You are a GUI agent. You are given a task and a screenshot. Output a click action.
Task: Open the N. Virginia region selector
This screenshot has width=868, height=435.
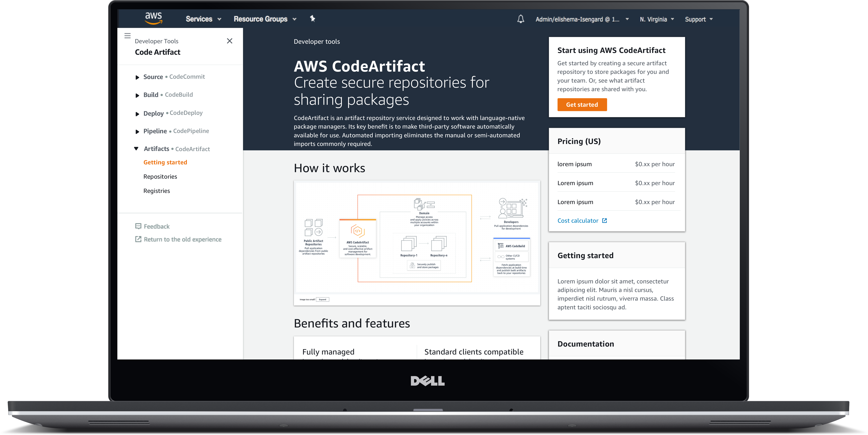tap(657, 19)
